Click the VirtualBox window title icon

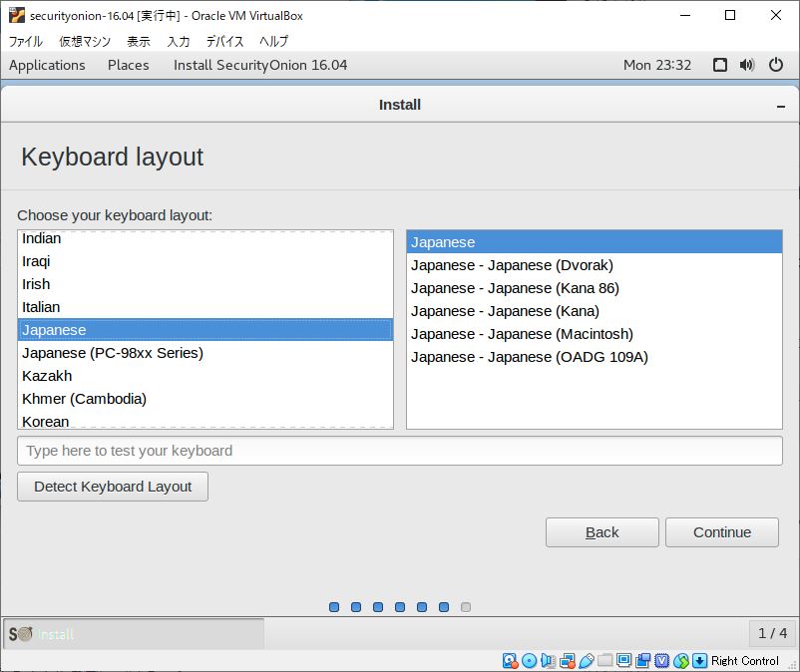(x=16, y=15)
